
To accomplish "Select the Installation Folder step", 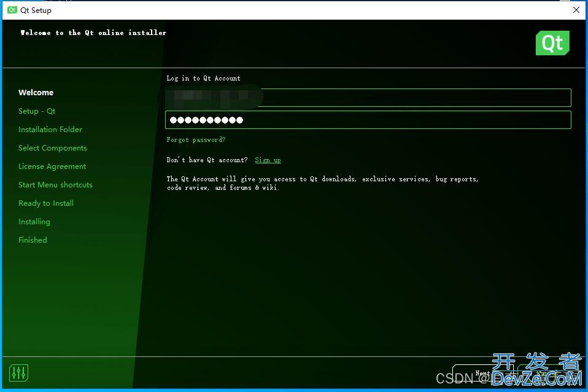I will coord(50,130).
